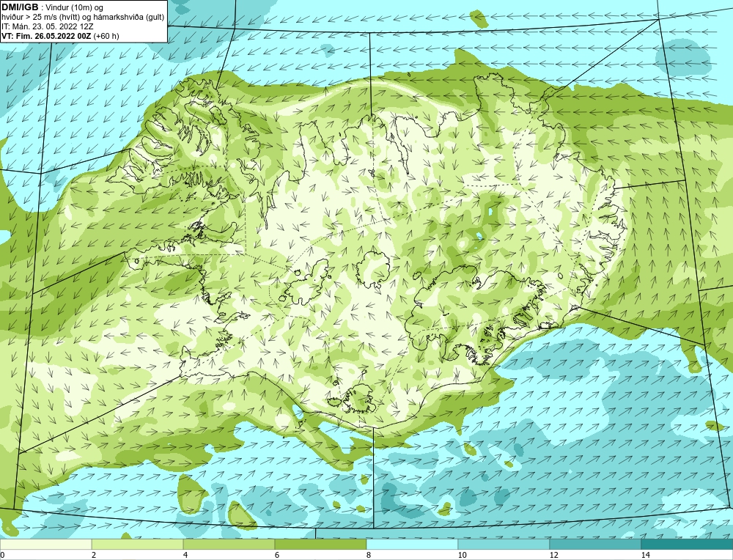The height and width of the screenshot is (560, 733).
Task: Click the scale label '6'
Action: (x=277, y=555)
